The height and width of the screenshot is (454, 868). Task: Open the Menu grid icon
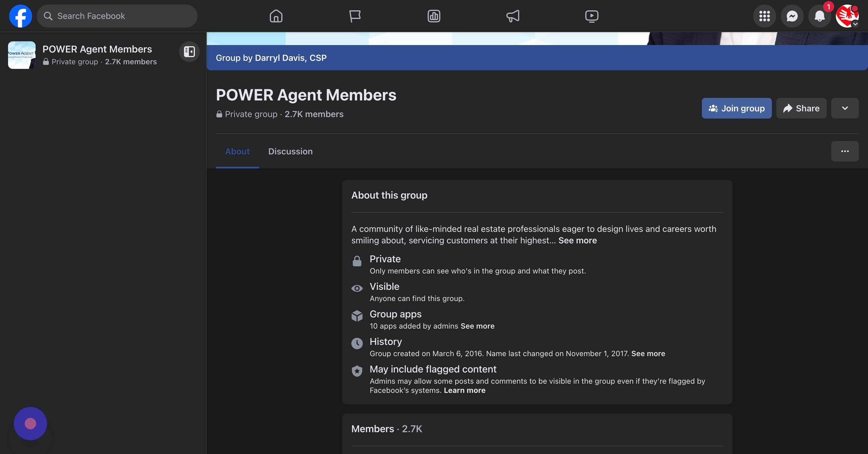(764, 16)
